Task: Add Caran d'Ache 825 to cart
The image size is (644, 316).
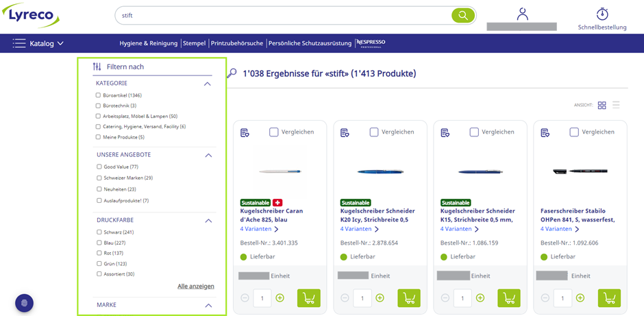Action: 309,298
